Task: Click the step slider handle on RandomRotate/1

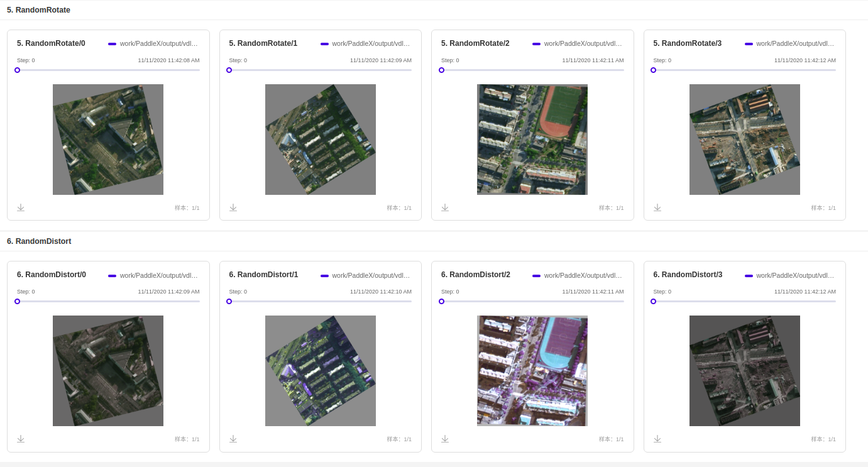Action: click(229, 70)
